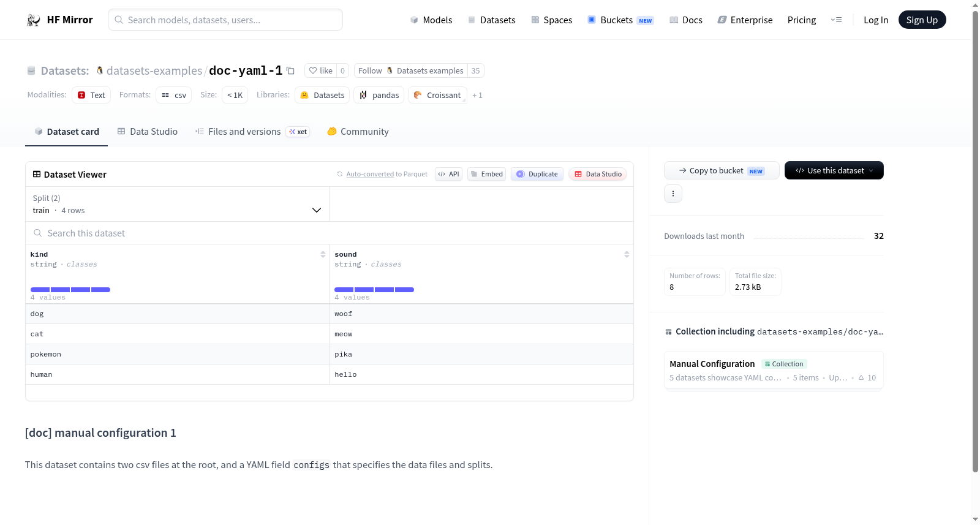Click the Log In link
Viewport: 980px width, 525px height.
(876, 20)
